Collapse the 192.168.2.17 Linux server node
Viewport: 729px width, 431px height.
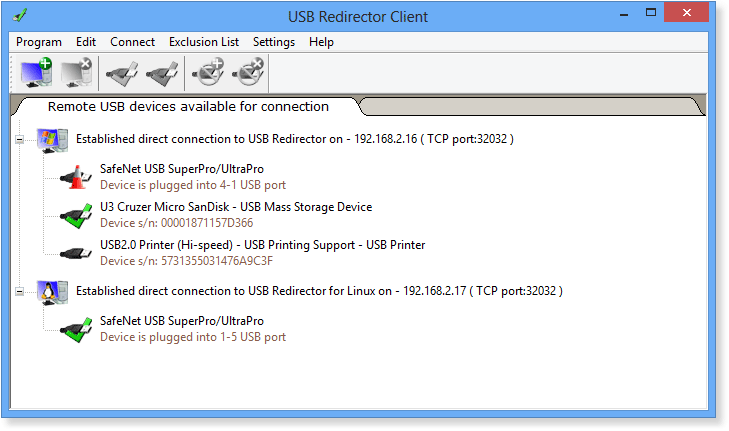[20, 292]
